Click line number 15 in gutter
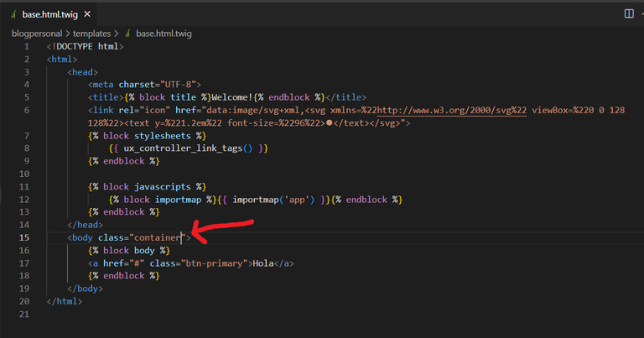 coord(24,237)
